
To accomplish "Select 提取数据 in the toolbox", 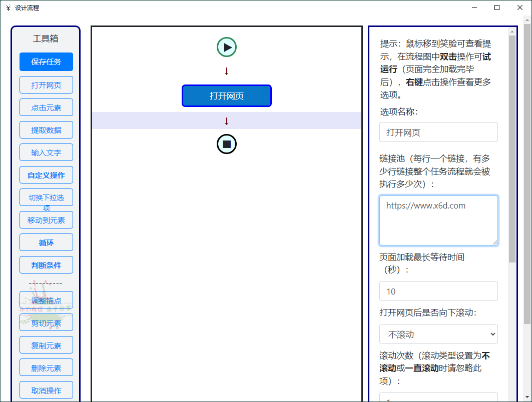I will point(46,130).
